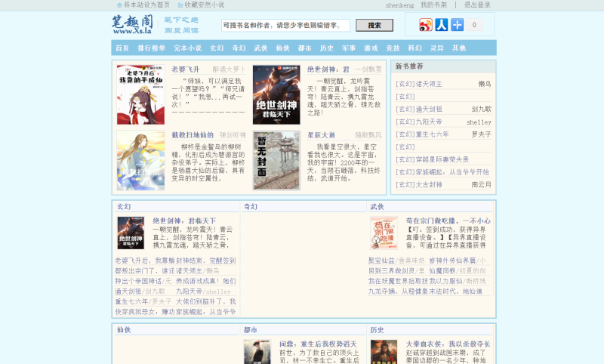Click the 截教扫地仙 book cover thumbnail

click(140, 160)
